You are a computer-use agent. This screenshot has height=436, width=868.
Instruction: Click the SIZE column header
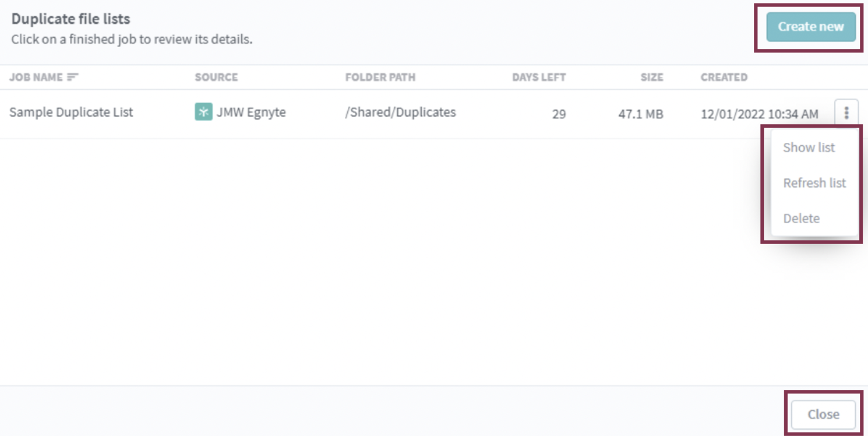coord(652,77)
